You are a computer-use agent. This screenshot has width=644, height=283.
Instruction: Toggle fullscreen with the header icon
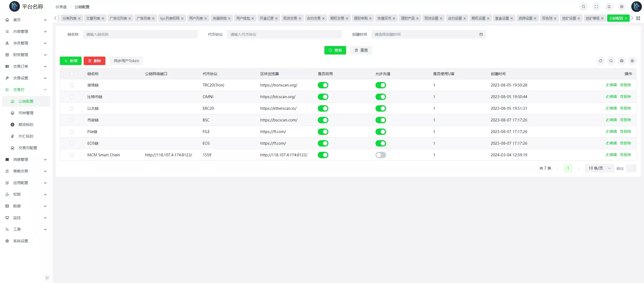click(x=596, y=7)
